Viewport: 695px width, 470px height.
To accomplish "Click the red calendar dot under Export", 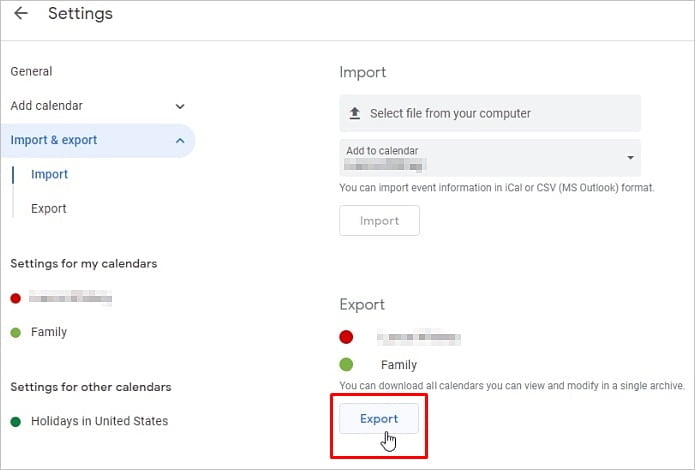I will tap(346, 337).
